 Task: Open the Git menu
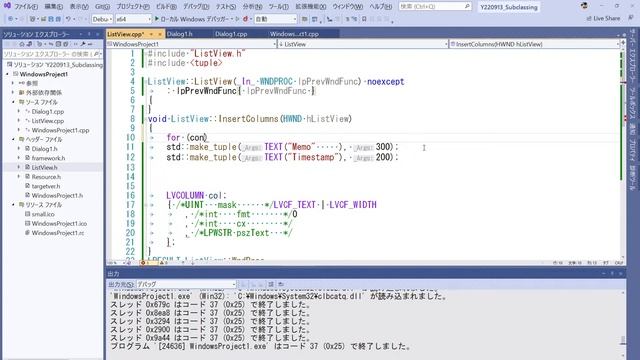102,7
